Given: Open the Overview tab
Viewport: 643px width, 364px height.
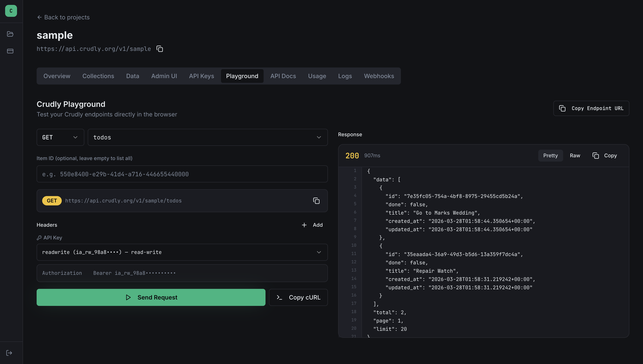Looking at the screenshot, I should [x=57, y=76].
